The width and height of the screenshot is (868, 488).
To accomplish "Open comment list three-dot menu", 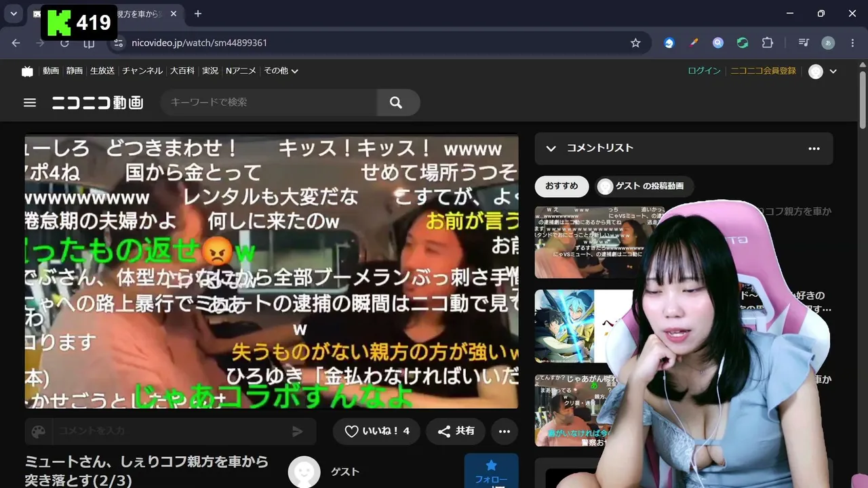I will tap(814, 148).
